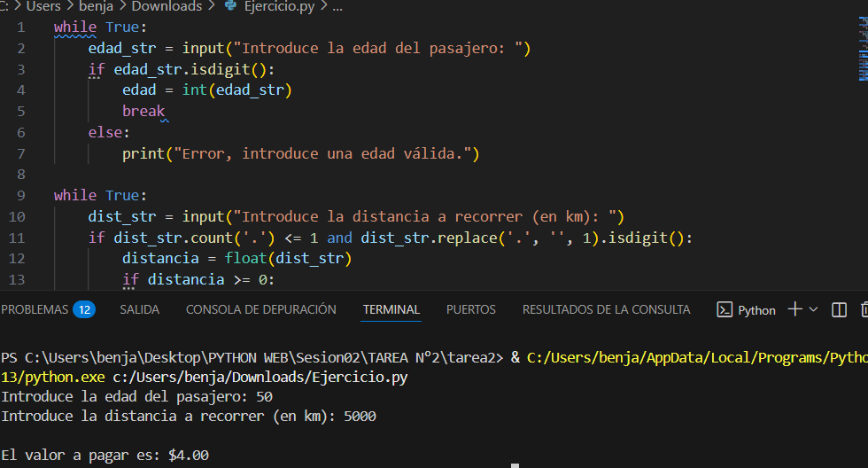Image resolution: width=868 pixels, height=468 pixels.
Task: Click the python.exe path in terminal
Action: [52, 378]
